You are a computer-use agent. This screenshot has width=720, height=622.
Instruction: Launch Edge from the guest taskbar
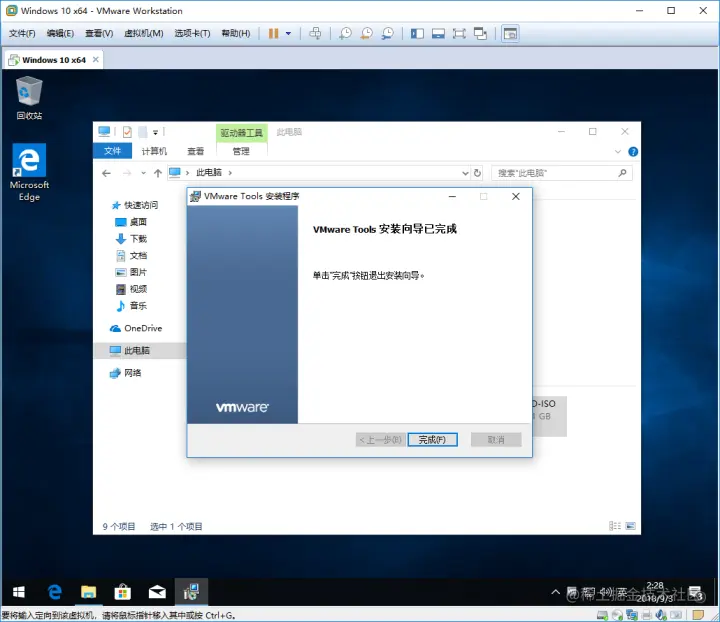[55, 592]
